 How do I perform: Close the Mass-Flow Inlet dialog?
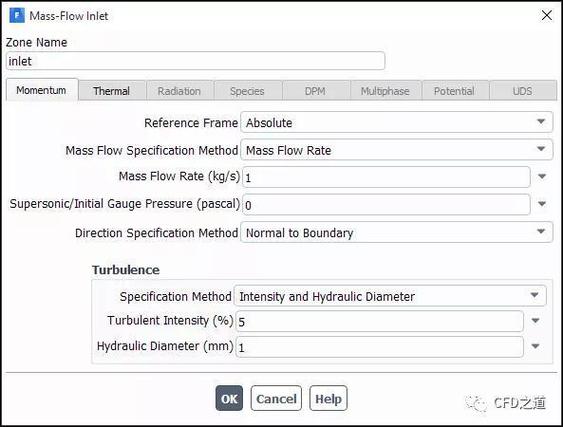(546, 15)
